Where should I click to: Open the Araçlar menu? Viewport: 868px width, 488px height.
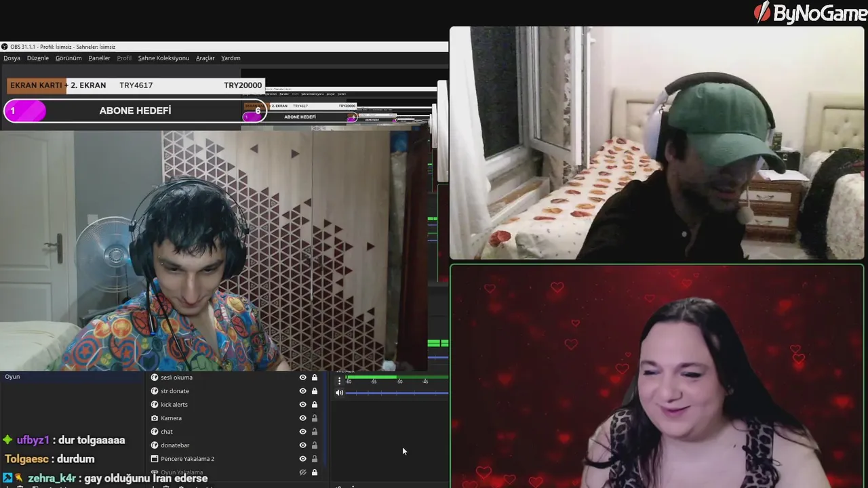(205, 58)
